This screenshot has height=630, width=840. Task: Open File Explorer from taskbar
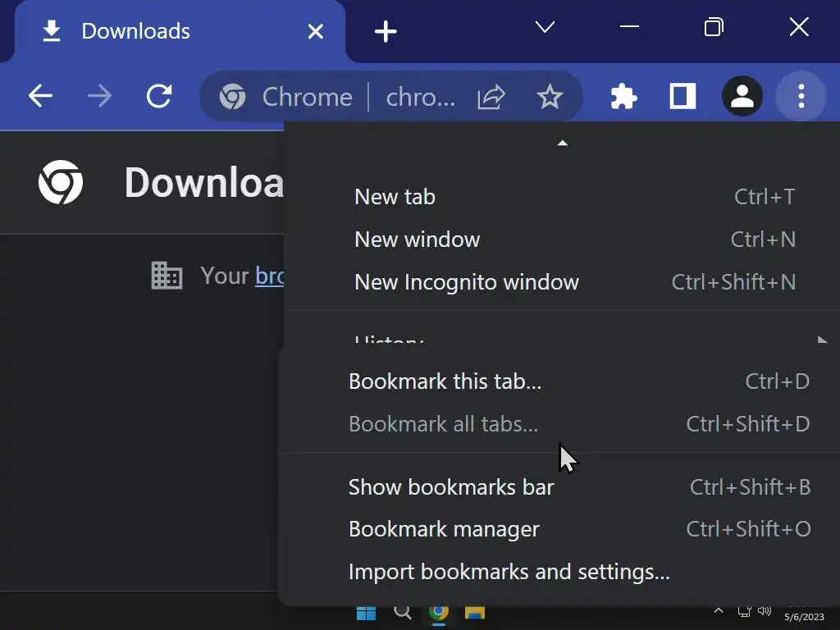[475, 613]
